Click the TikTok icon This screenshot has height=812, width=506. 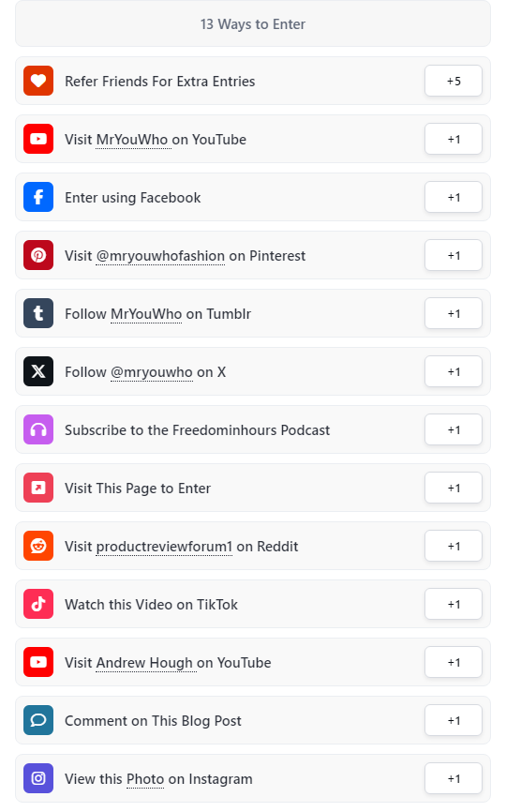point(38,604)
